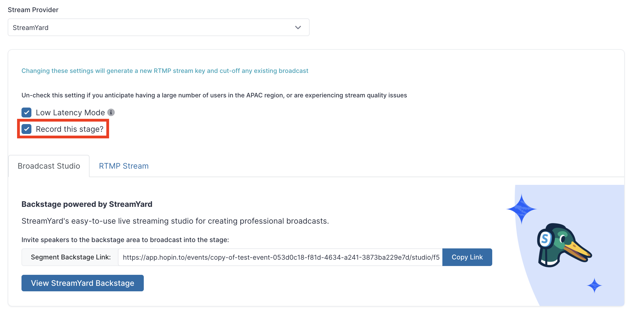The image size is (644, 318).
Task: Click the Copy Link button
Action: tap(467, 257)
